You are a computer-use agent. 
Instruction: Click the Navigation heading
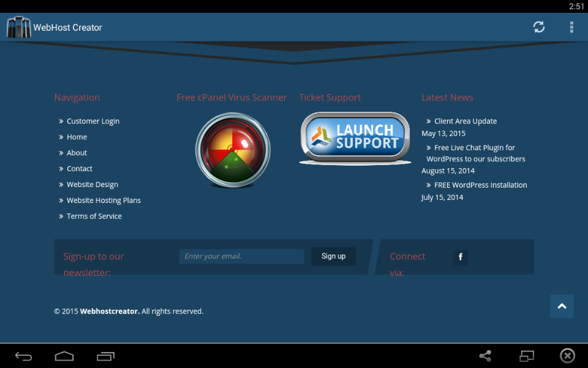point(77,98)
